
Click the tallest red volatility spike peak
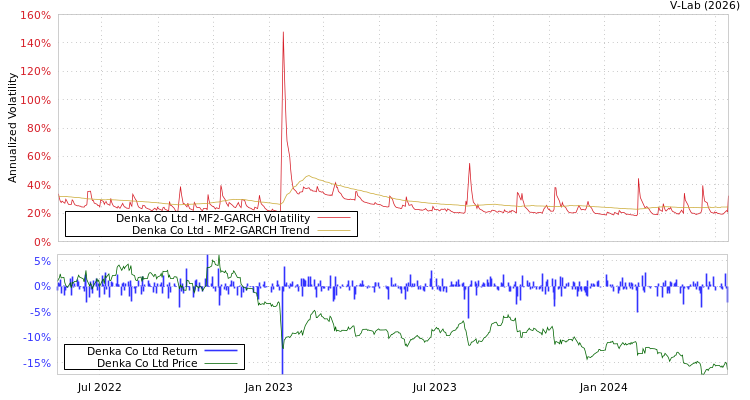pyautogui.click(x=282, y=33)
